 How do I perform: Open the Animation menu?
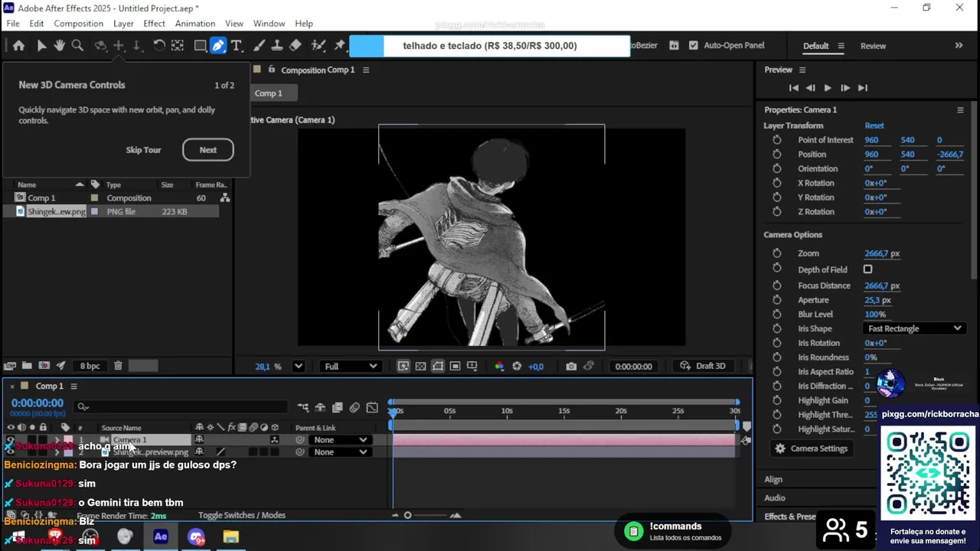[195, 24]
